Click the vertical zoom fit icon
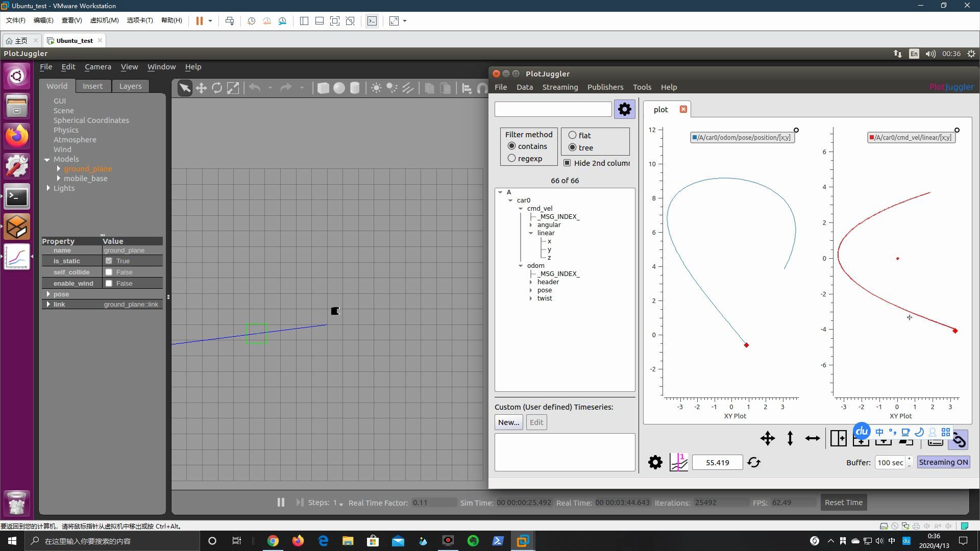The image size is (980, 551). coord(790,438)
